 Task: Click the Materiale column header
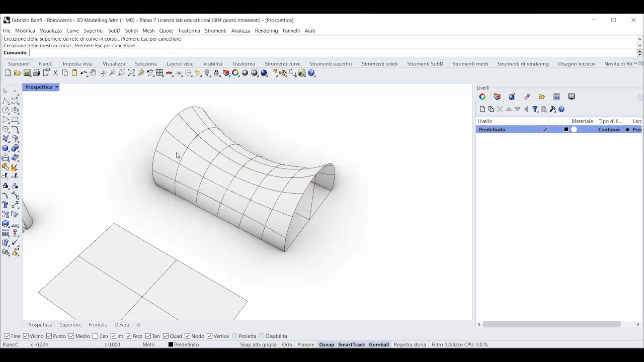point(583,121)
